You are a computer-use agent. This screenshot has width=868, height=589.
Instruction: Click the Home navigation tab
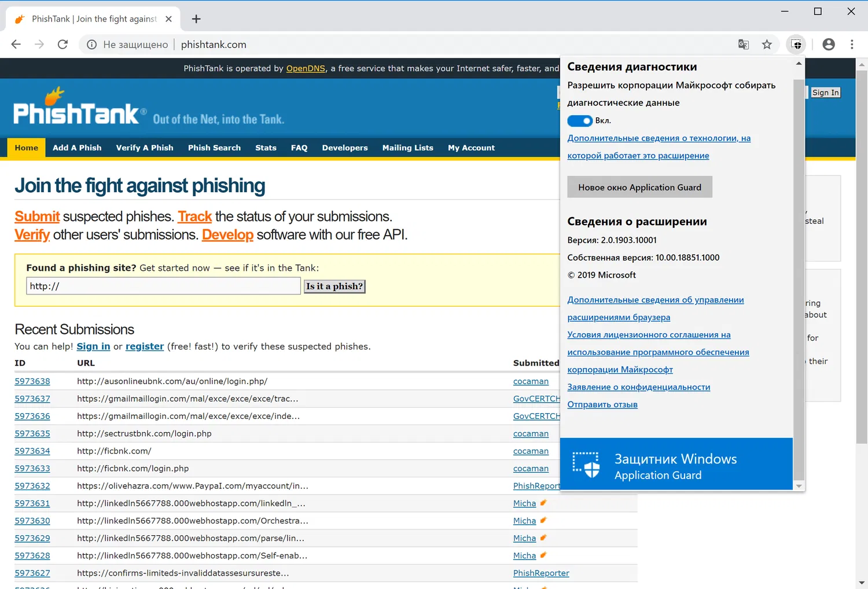[27, 148]
